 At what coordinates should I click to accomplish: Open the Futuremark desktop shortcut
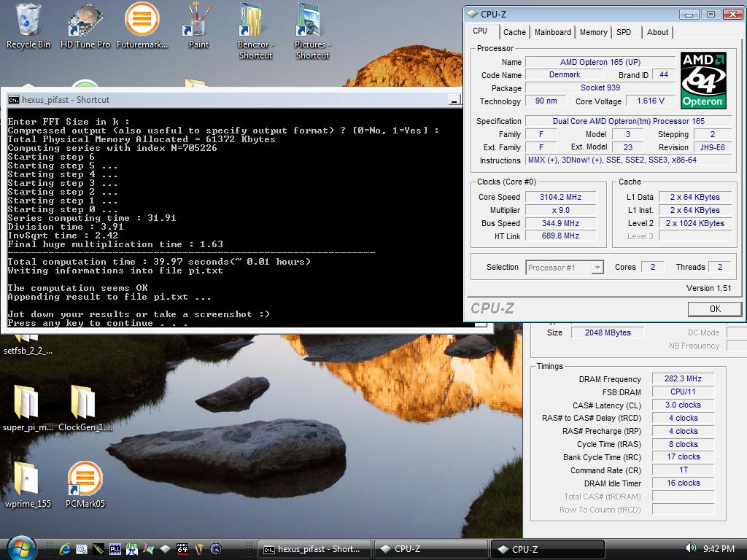[142, 26]
